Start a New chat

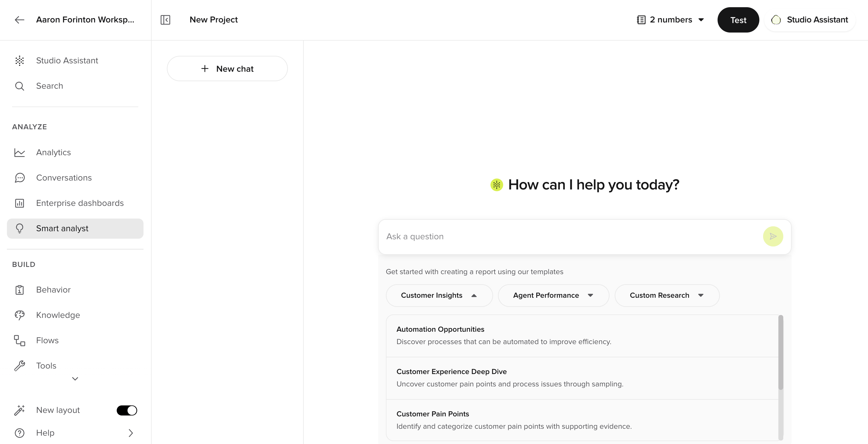(227, 69)
